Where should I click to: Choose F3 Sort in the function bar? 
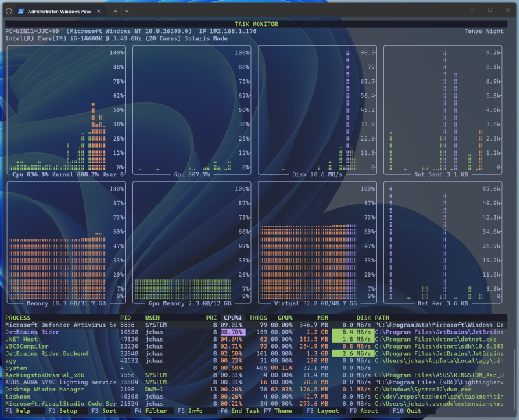pyautogui.click(x=104, y=411)
